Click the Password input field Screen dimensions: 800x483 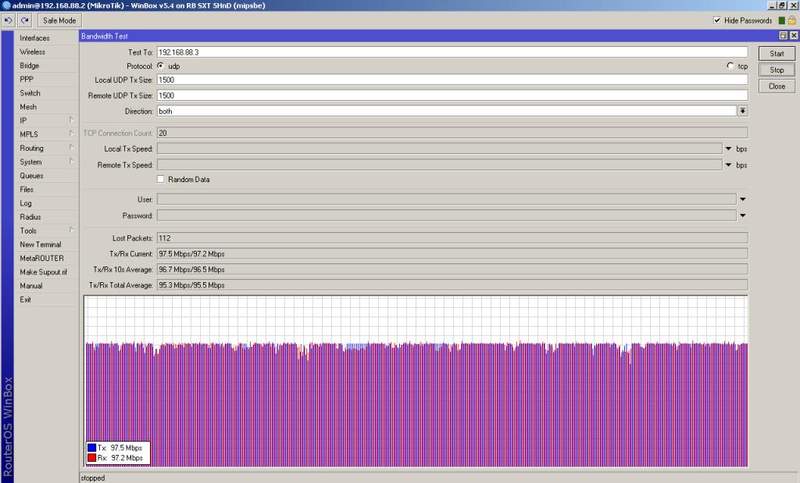pyautogui.click(x=446, y=216)
